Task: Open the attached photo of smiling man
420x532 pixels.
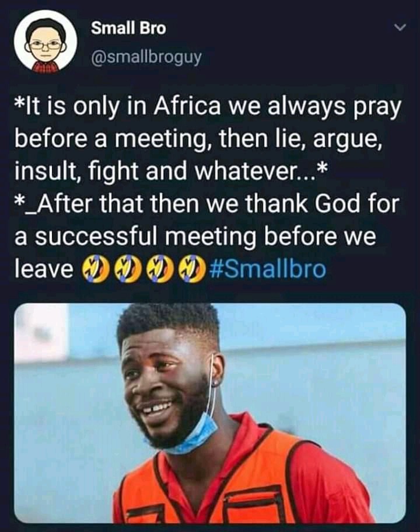Action: tap(210, 413)
